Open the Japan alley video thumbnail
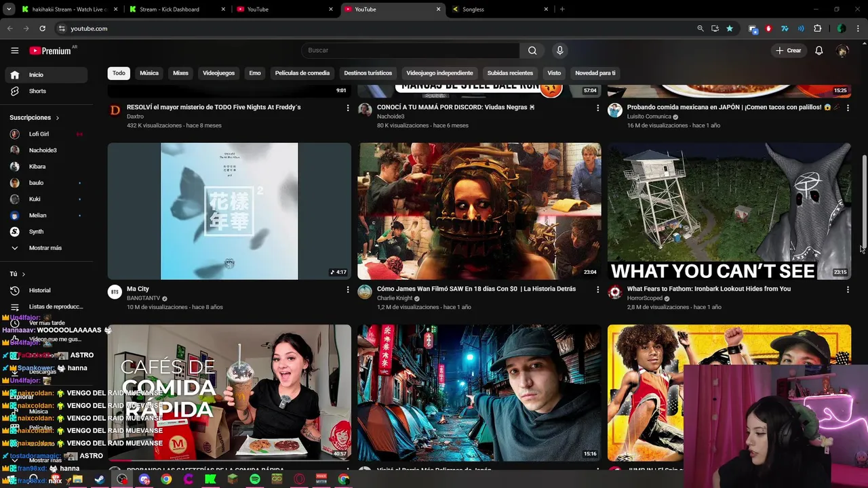The image size is (868, 488). point(479,393)
